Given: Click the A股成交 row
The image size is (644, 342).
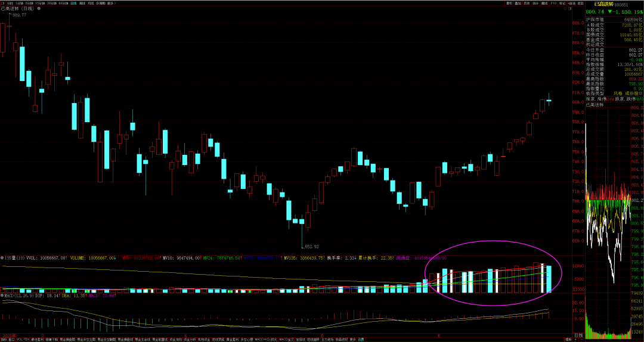Looking at the screenshot, I should (x=614, y=24).
